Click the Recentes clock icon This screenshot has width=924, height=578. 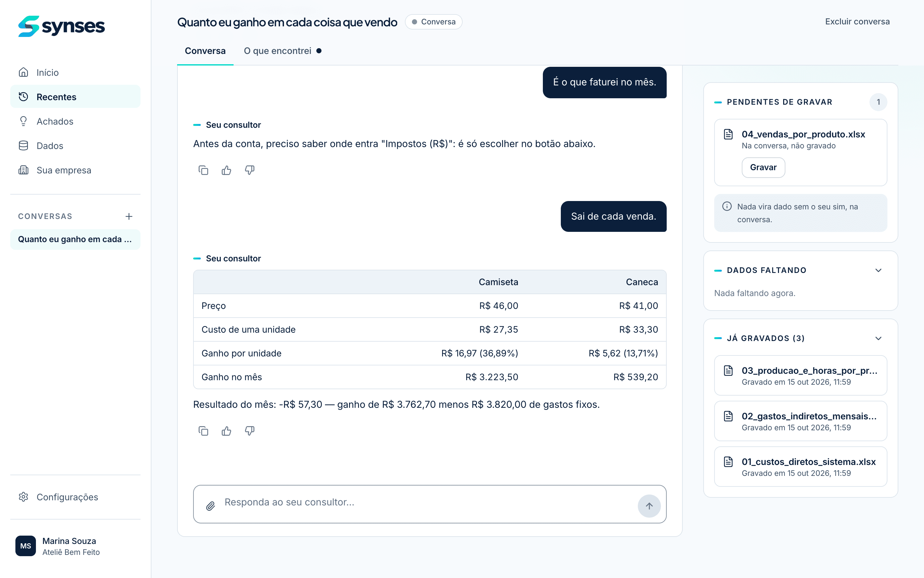point(23,97)
